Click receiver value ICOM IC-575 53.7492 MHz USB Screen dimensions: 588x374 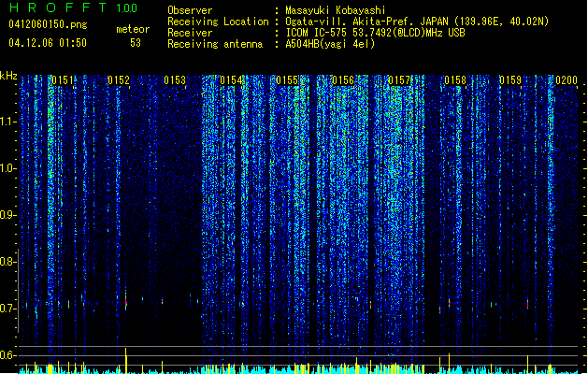click(375, 33)
